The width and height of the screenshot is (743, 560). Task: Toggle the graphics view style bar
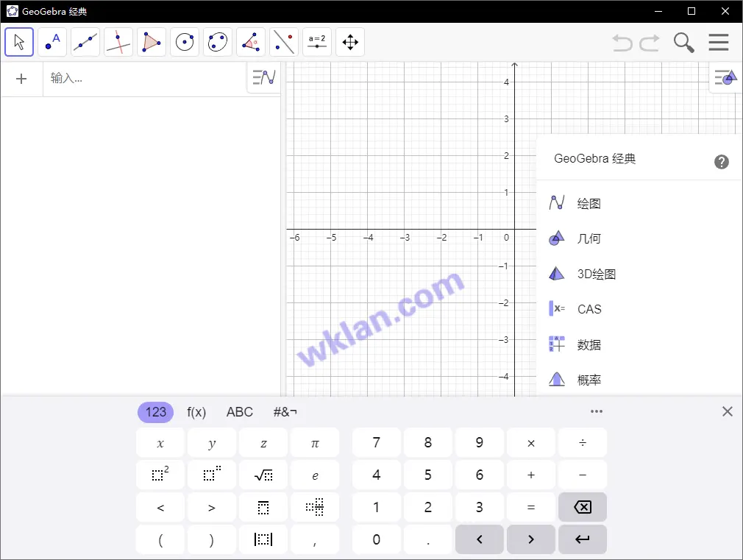[x=726, y=77]
